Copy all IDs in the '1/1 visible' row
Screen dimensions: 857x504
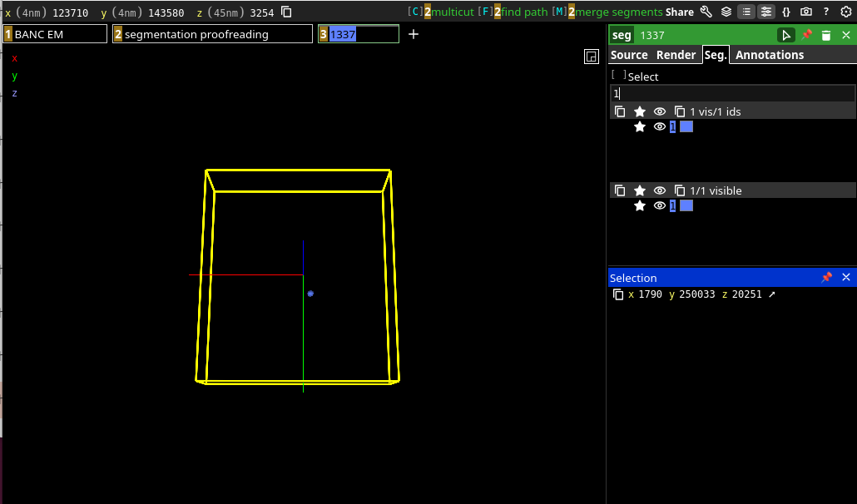point(620,190)
